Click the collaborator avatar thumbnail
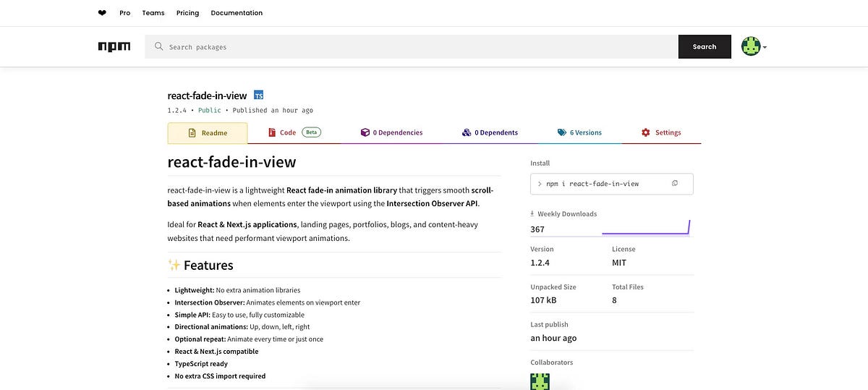868x390 pixels. 540,381
